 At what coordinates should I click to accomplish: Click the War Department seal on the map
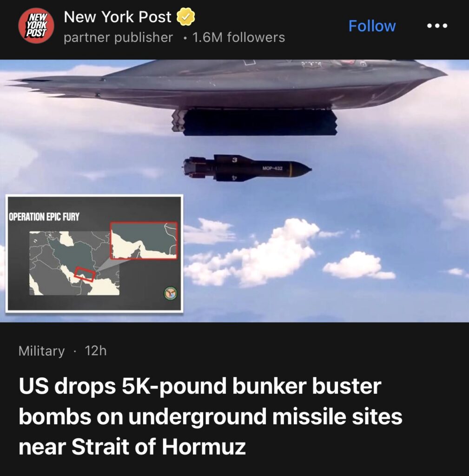click(171, 293)
